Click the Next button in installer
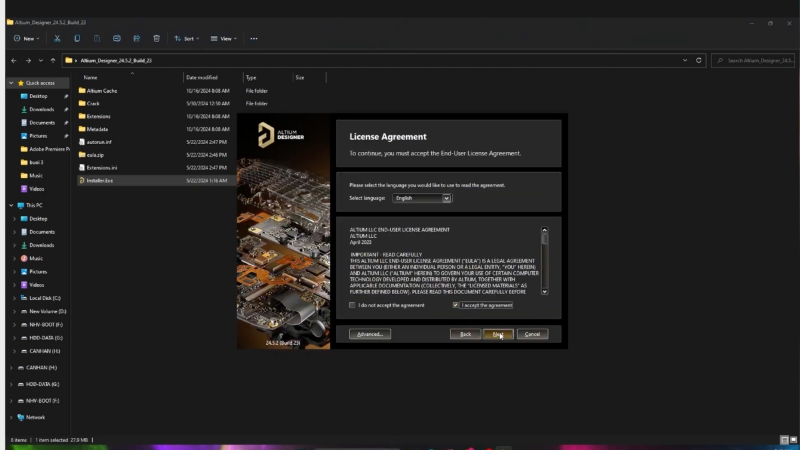 [498, 334]
